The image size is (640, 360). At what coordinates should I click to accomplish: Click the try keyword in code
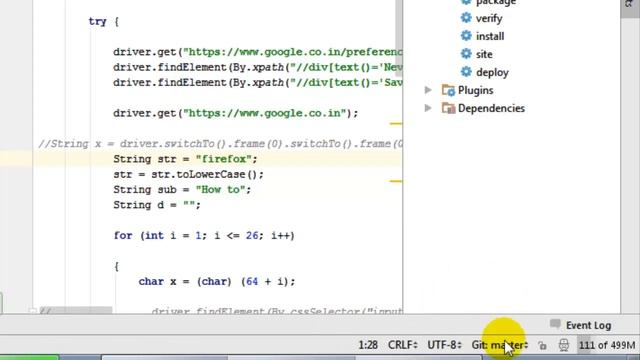tap(98, 21)
